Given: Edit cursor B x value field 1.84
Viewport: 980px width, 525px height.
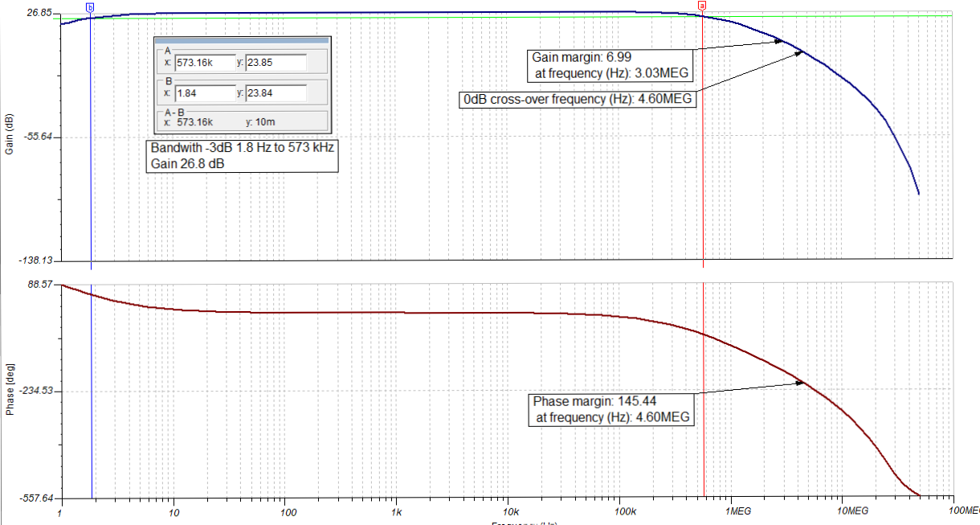Looking at the screenshot, I should click(x=205, y=93).
